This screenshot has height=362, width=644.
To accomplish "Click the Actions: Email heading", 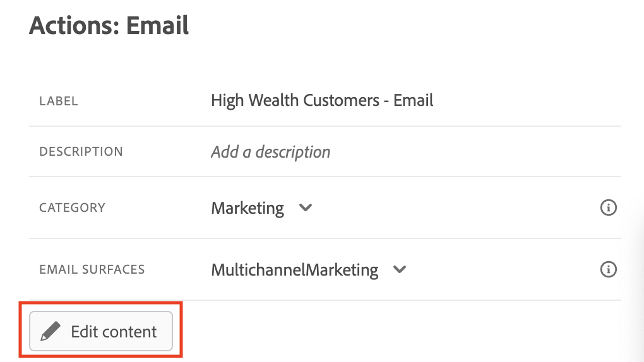I will 109,25.
